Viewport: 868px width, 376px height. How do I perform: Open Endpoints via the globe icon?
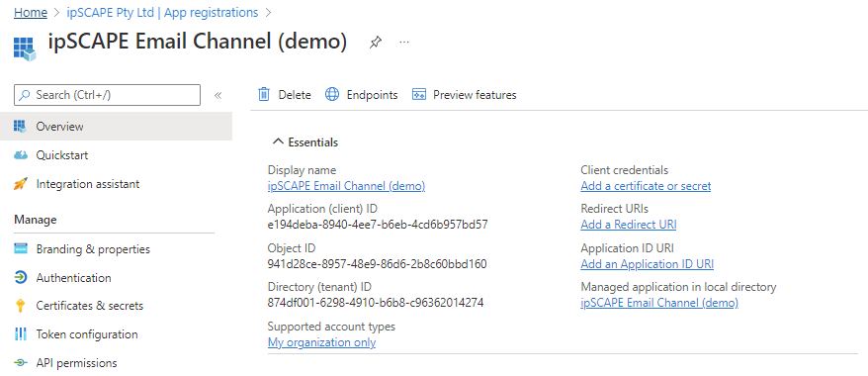tap(331, 95)
